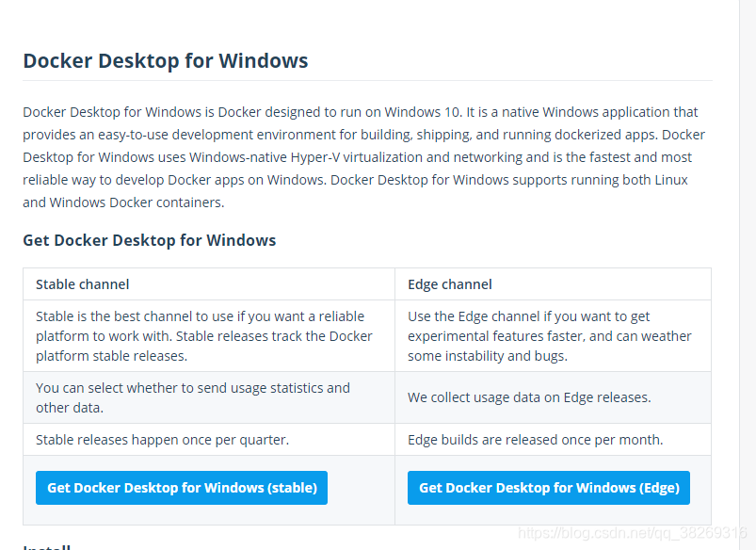The height and width of the screenshot is (550, 756).
Task: Click 'Edge builds are released once per month.' cell
Action: (553, 440)
